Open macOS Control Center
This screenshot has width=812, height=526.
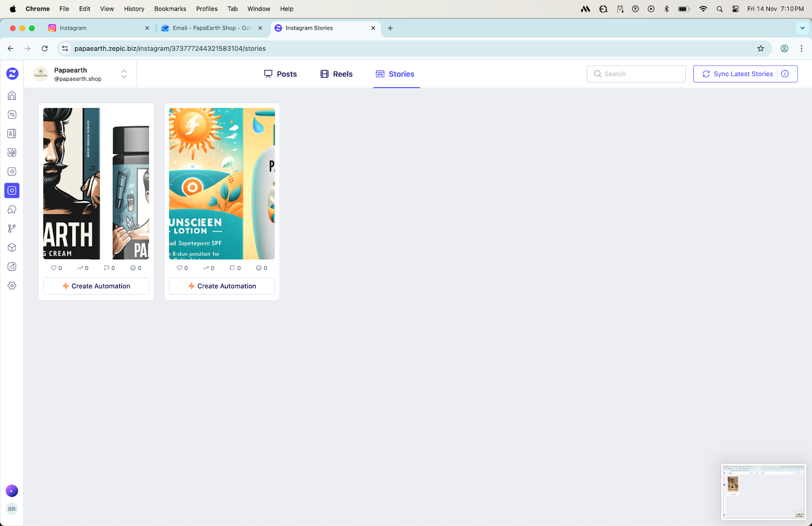(x=735, y=9)
